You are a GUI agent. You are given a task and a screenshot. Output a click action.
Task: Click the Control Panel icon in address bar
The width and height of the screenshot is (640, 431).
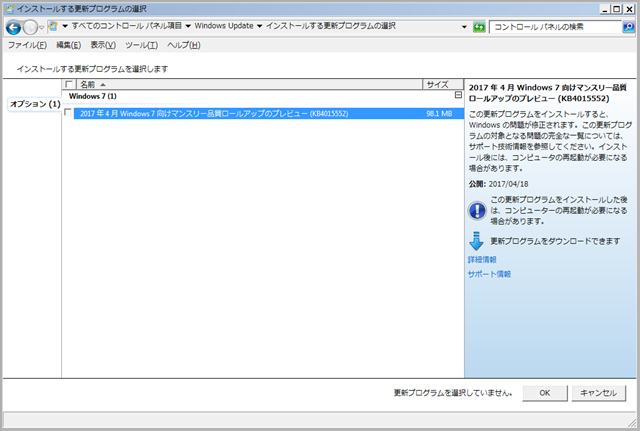click(x=53, y=27)
